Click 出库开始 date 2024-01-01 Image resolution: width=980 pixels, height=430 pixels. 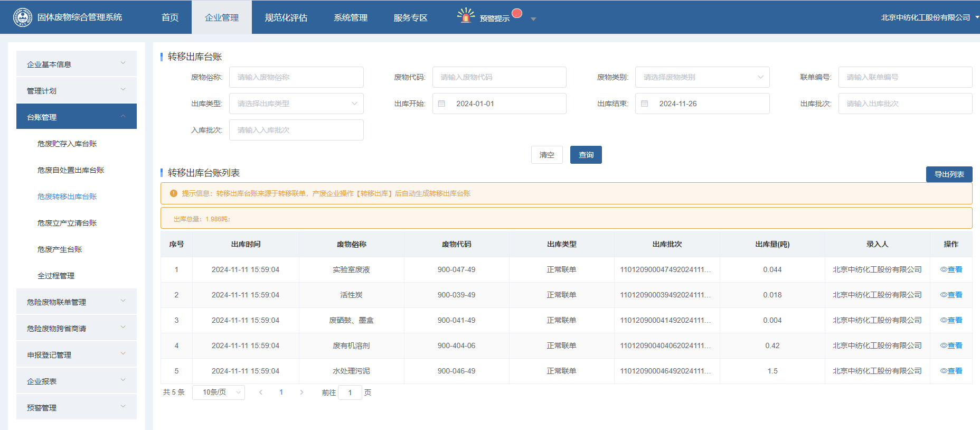click(500, 104)
